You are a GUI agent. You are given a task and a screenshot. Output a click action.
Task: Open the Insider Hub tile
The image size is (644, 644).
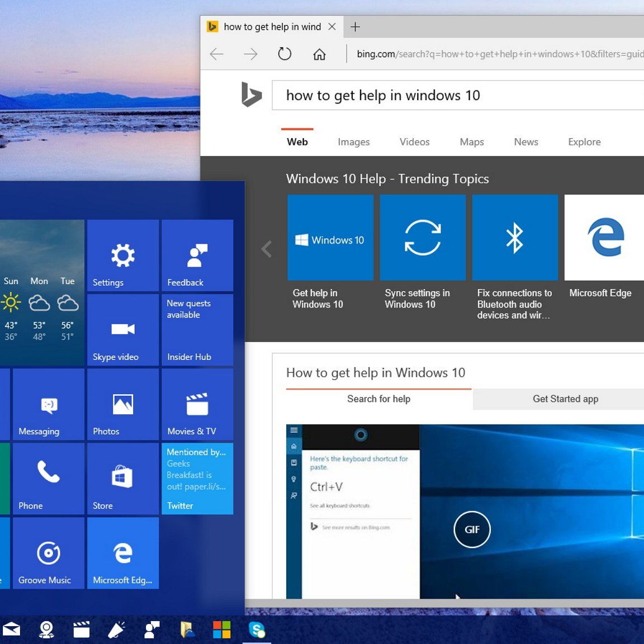click(x=197, y=330)
